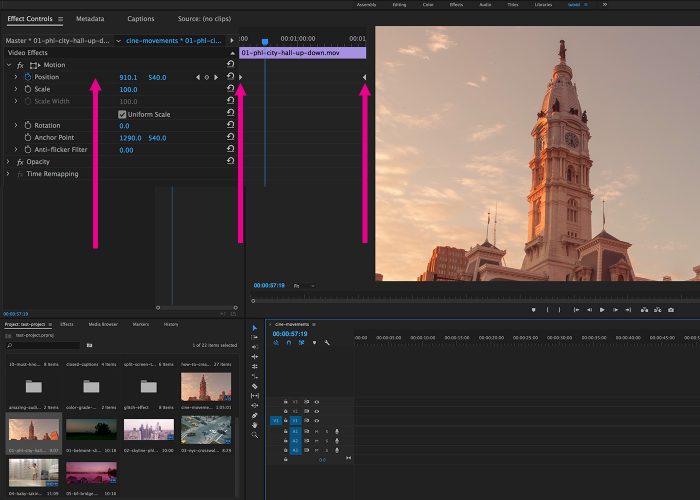
Task: Collapse the Motion effect group
Action: (8, 65)
